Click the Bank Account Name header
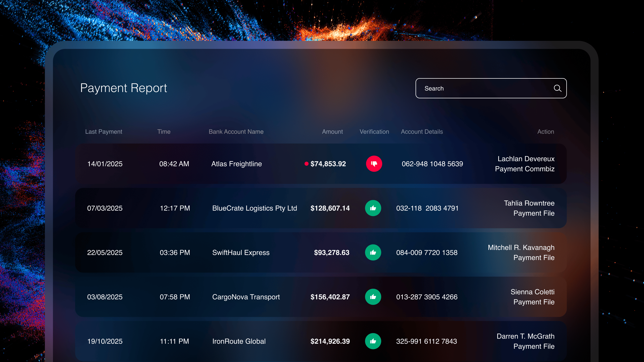Screen dimensions: 644x362 point(236,132)
